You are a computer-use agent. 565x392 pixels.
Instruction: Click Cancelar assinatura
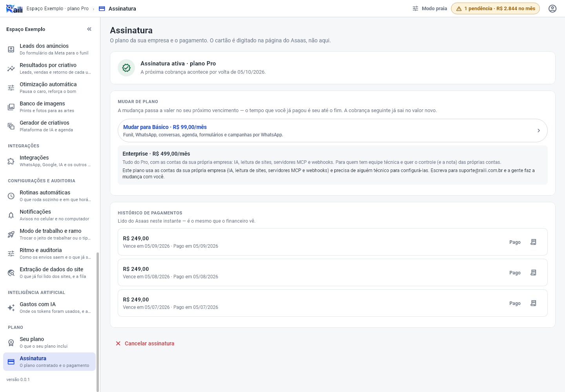pos(145,343)
